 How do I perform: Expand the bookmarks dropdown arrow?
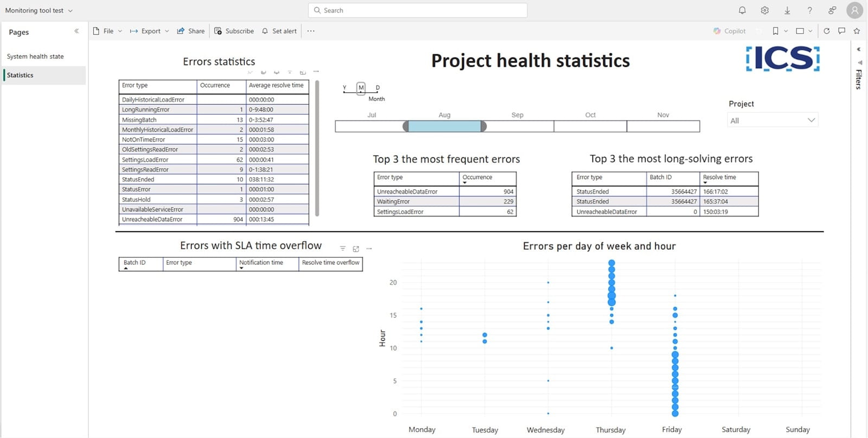[x=786, y=31]
